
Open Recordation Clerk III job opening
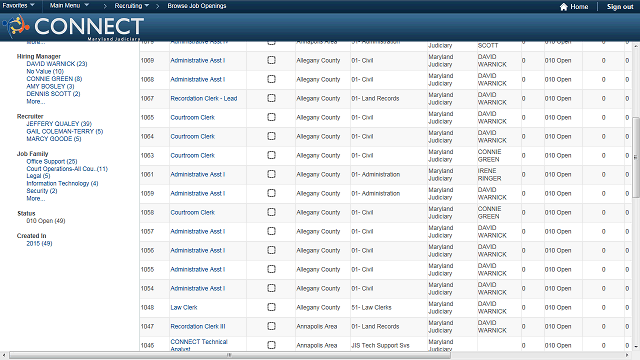coord(198,327)
